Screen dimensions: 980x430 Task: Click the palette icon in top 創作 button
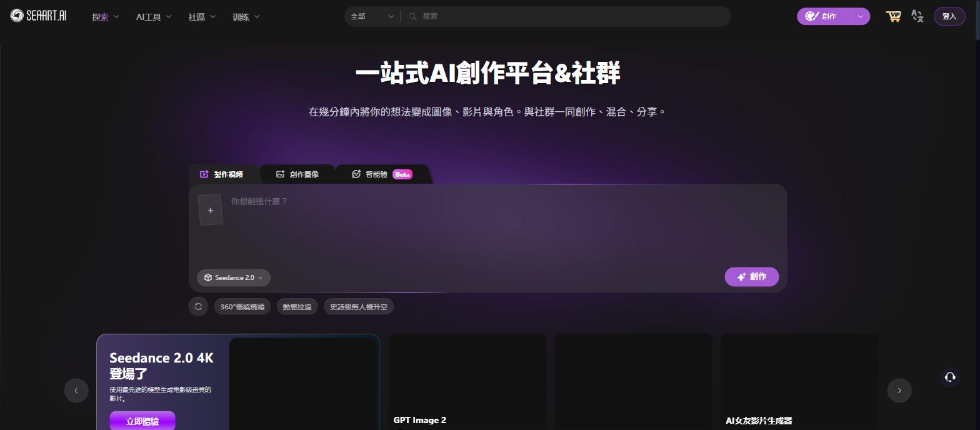click(x=812, y=16)
